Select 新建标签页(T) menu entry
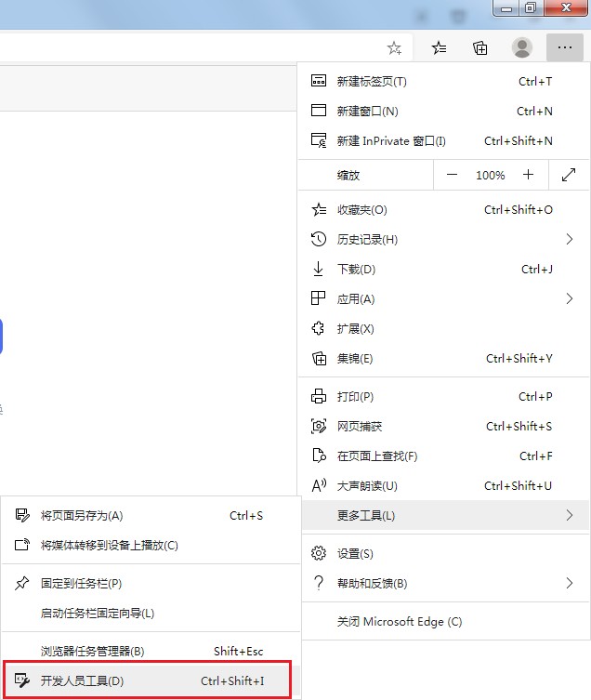The height and width of the screenshot is (700, 591). 372,82
